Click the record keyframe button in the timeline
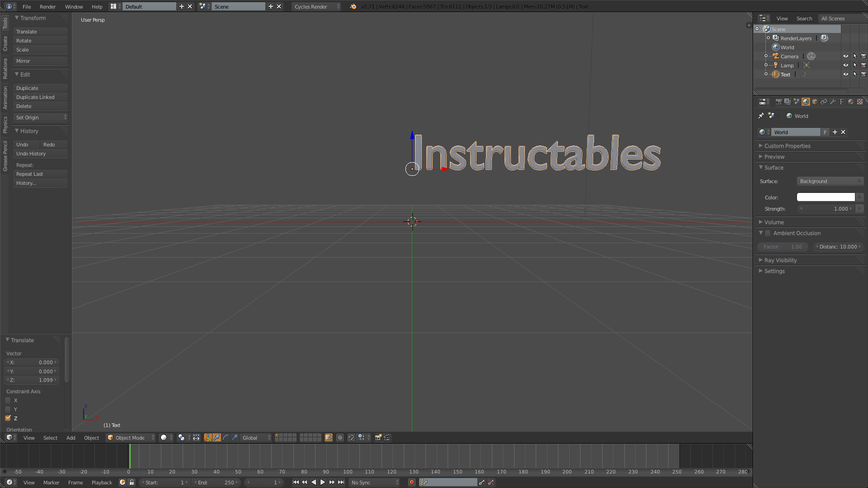868x488 pixels. click(x=411, y=482)
